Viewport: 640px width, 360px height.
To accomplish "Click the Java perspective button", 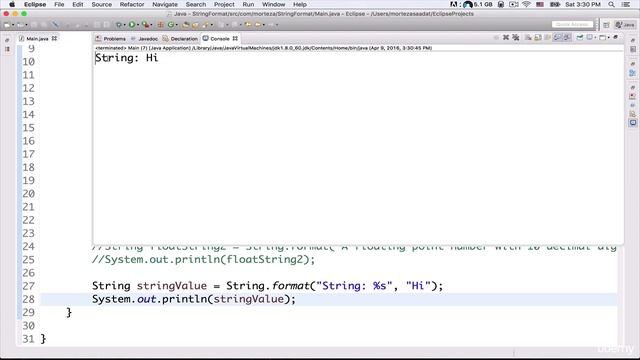I will (625, 25).
